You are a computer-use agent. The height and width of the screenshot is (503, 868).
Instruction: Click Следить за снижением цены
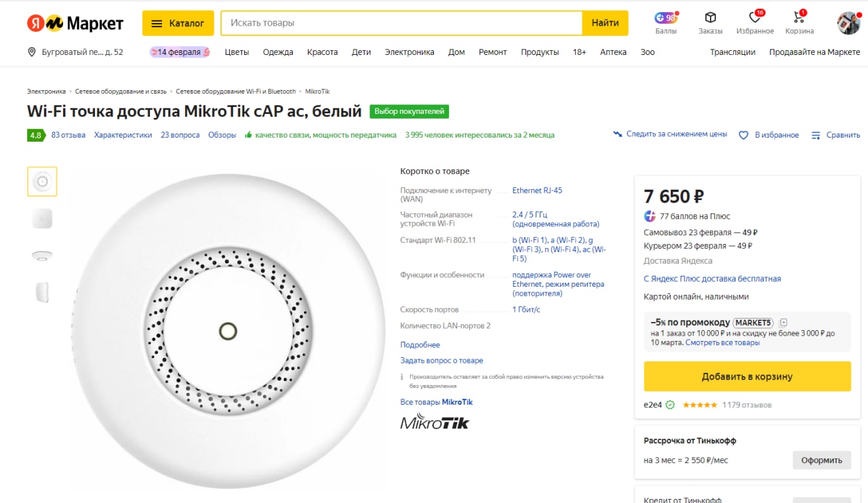(x=677, y=134)
